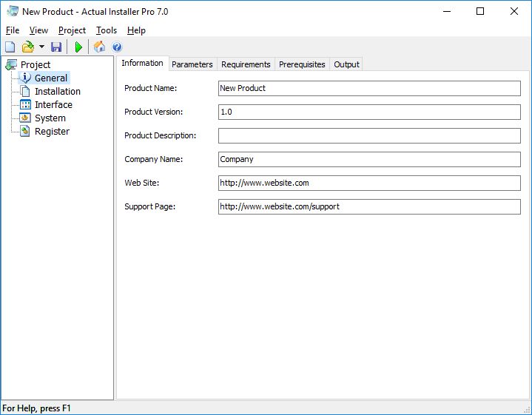Click the General info icon in tree
532x415 pixels.
pos(25,78)
